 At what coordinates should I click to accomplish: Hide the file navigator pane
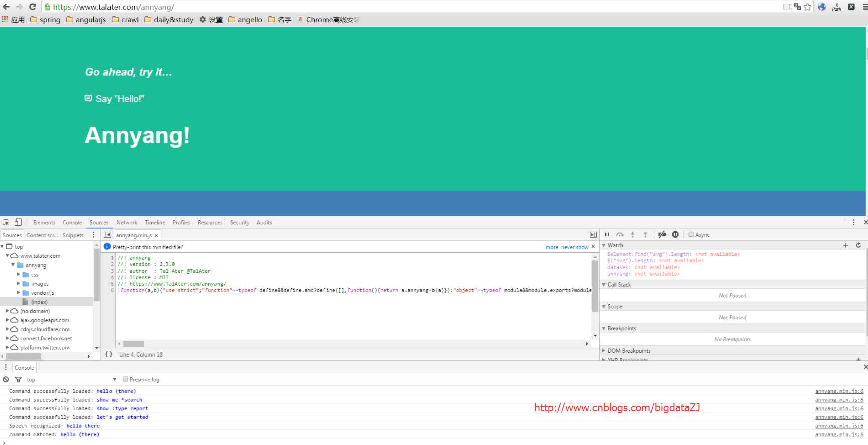coord(107,235)
